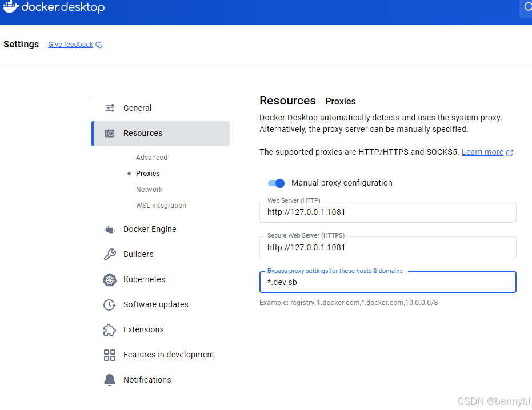The width and height of the screenshot is (532, 410).
Task: Disable the Manual proxy configuration switch
Action: (276, 183)
